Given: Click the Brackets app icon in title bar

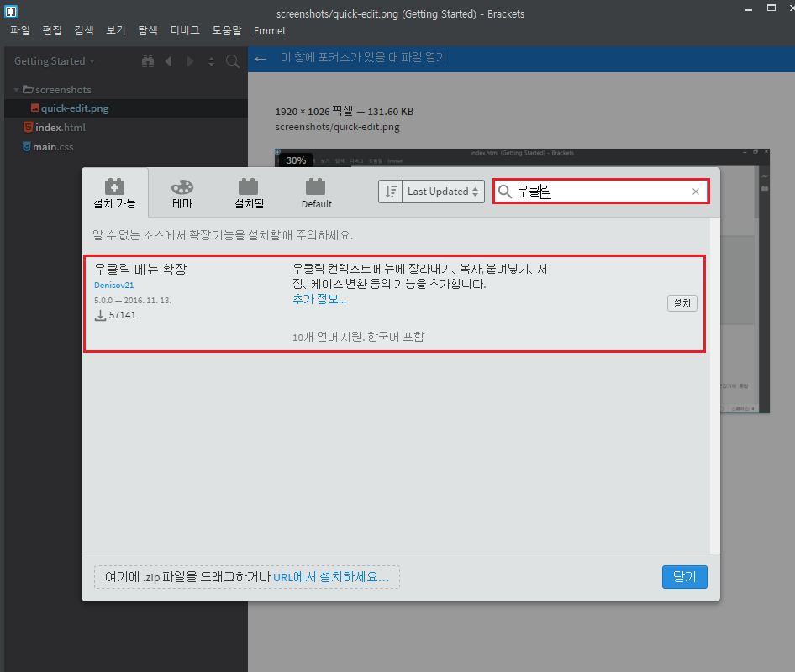Looking at the screenshot, I should pos(11,11).
